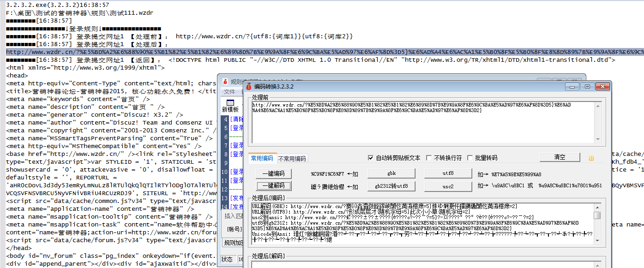Screen dimensions: 644x268
Task: Click the 编码转换 title bar app icon
Action: pyautogui.click(x=248, y=87)
